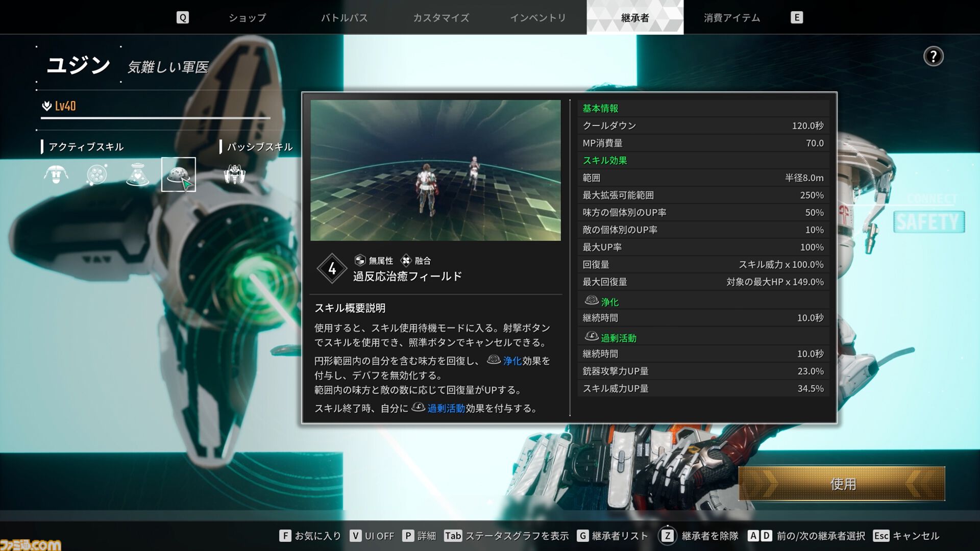The height and width of the screenshot is (551, 980).
Task: Click the スキル概要説明 heading
Action: [x=350, y=308]
